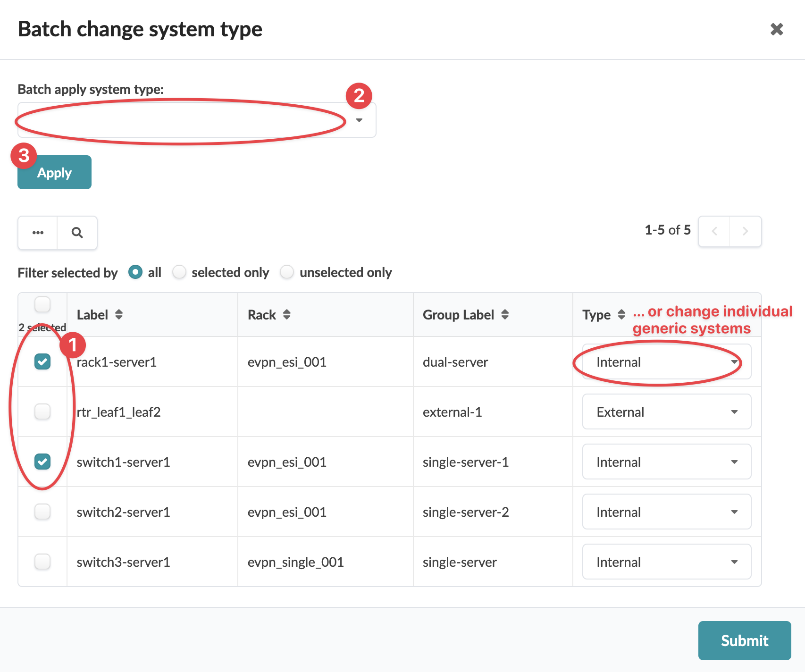805x672 pixels.
Task: Sort table by Group Label column
Action: coord(505,315)
